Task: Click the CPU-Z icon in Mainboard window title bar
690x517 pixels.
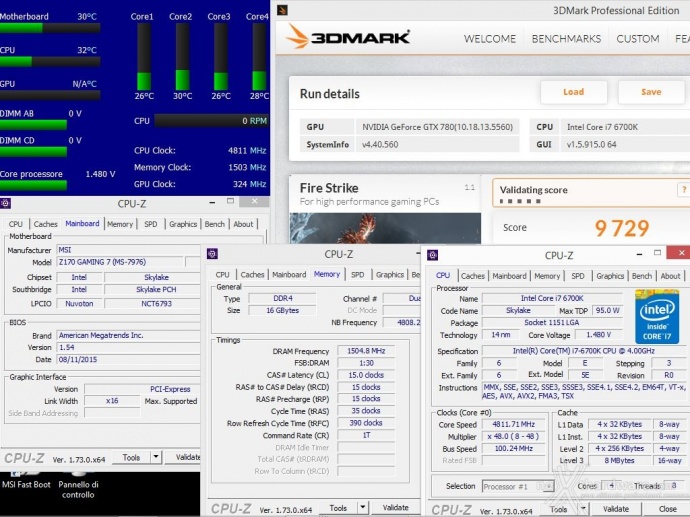Action: click(x=5, y=203)
